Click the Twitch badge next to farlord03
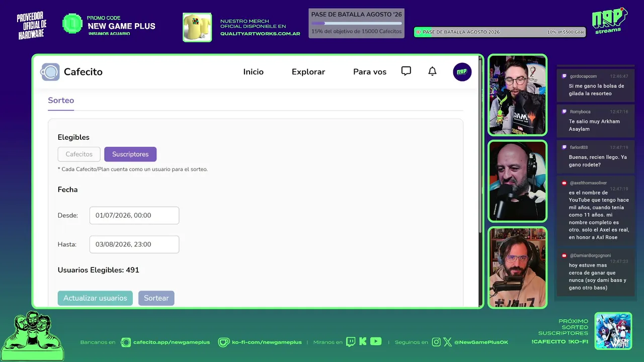Image resolution: width=644 pixels, height=362 pixels. click(564, 147)
